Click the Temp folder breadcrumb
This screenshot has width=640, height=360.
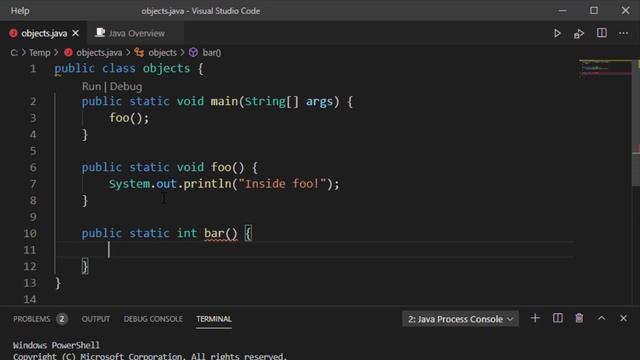click(40, 53)
